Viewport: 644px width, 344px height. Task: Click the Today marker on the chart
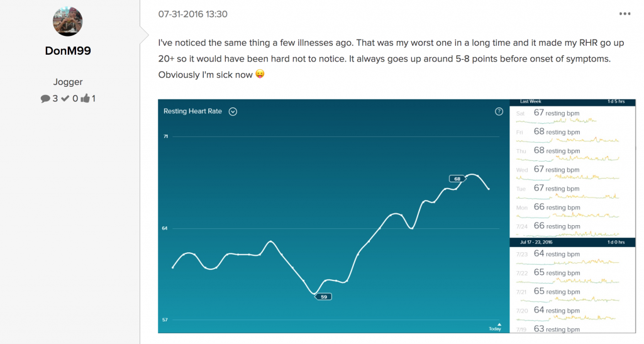496,327
